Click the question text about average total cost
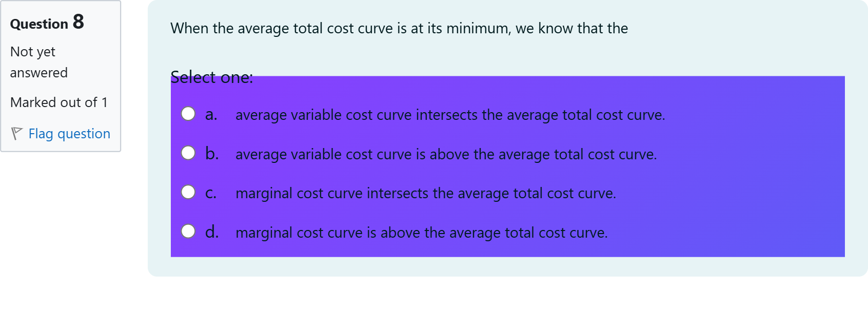Viewport: 868px width, 315px height. 399,28
